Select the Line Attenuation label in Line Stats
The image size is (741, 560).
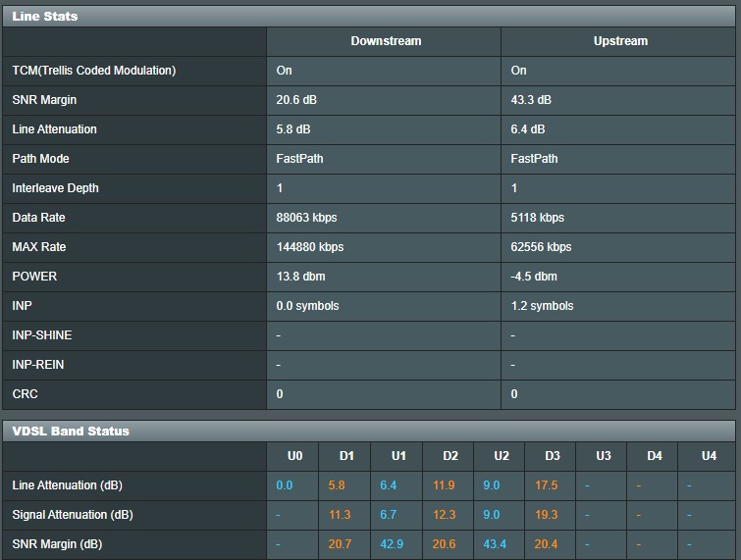[54, 128]
